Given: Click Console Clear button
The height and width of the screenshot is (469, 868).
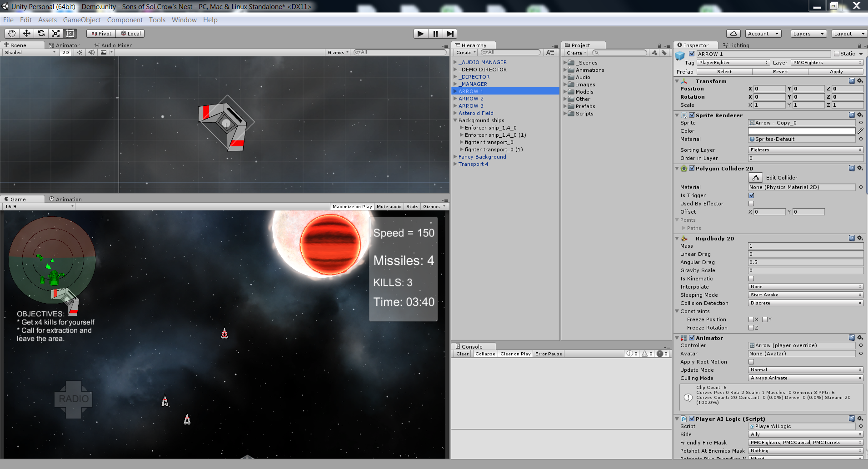Looking at the screenshot, I should pyautogui.click(x=463, y=354).
